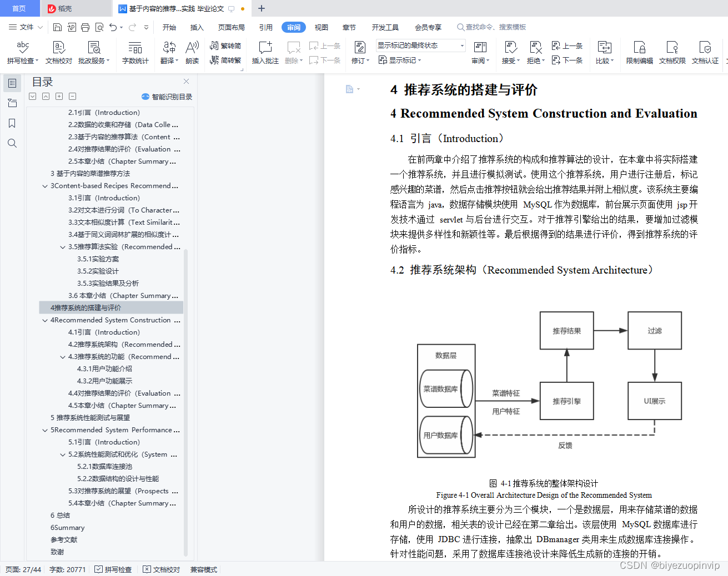Open the 文件 menu dropdown arrow
Image resolution: width=728 pixels, height=576 pixels.
tap(41, 27)
